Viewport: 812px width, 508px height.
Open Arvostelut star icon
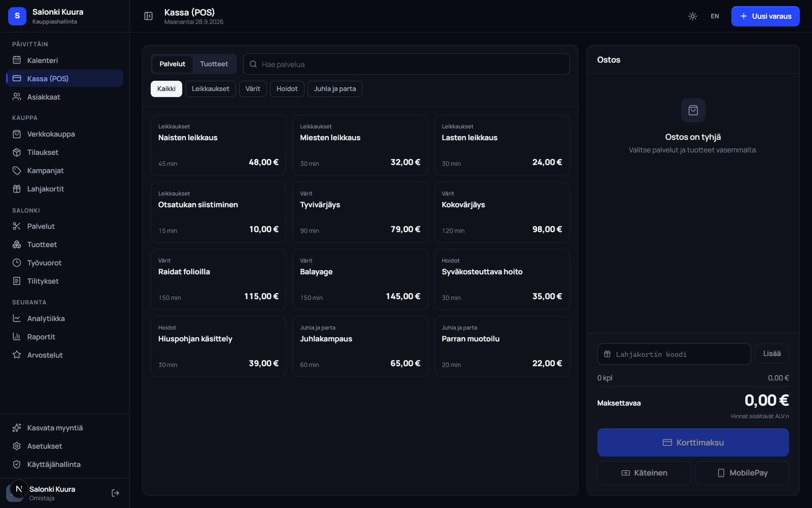pyautogui.click(x=17, y=355)
